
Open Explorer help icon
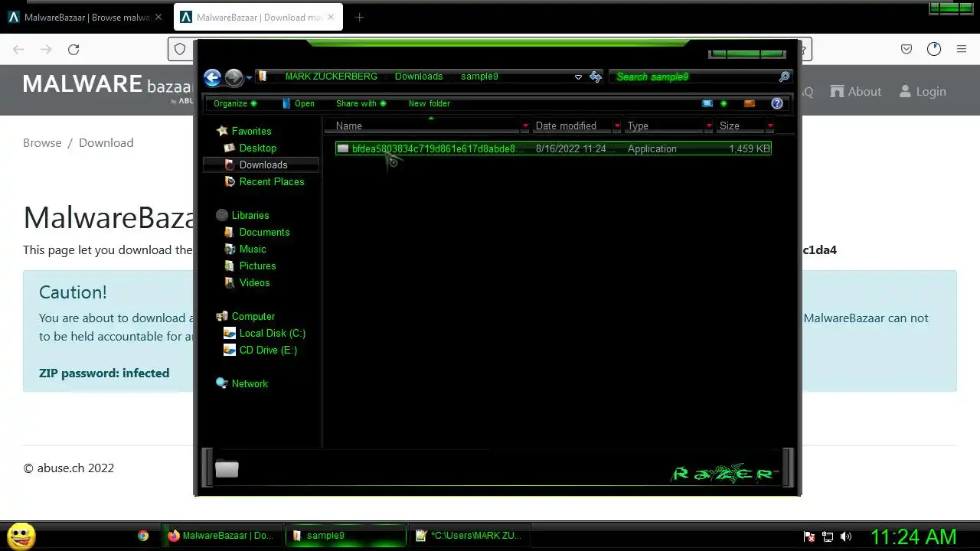click(x=777, y=103)
